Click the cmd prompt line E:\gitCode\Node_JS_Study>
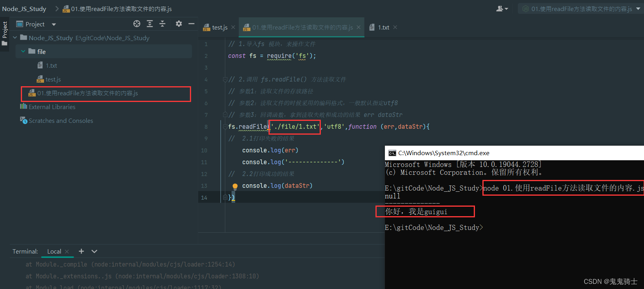644x289 pixels. [x=434, y=228]
